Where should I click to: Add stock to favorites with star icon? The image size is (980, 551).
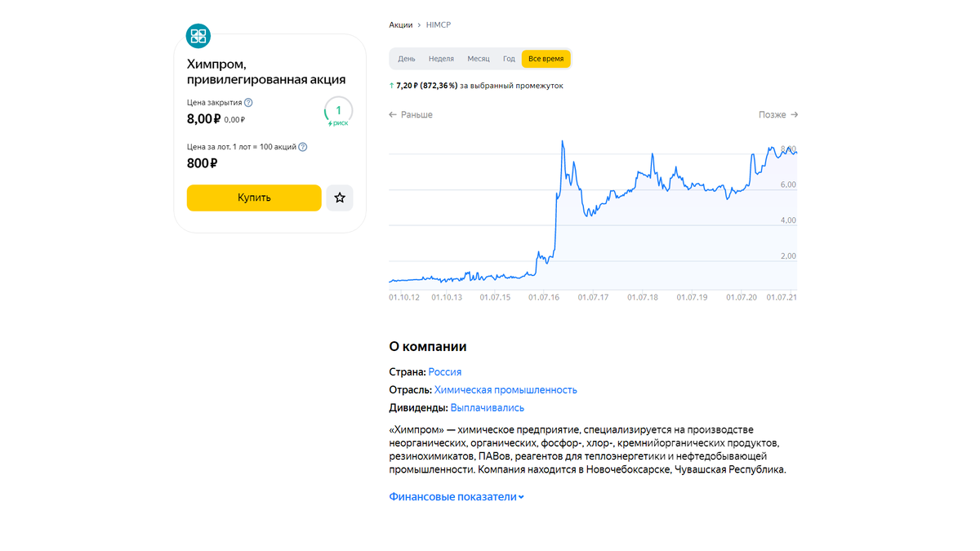point(340,198)
